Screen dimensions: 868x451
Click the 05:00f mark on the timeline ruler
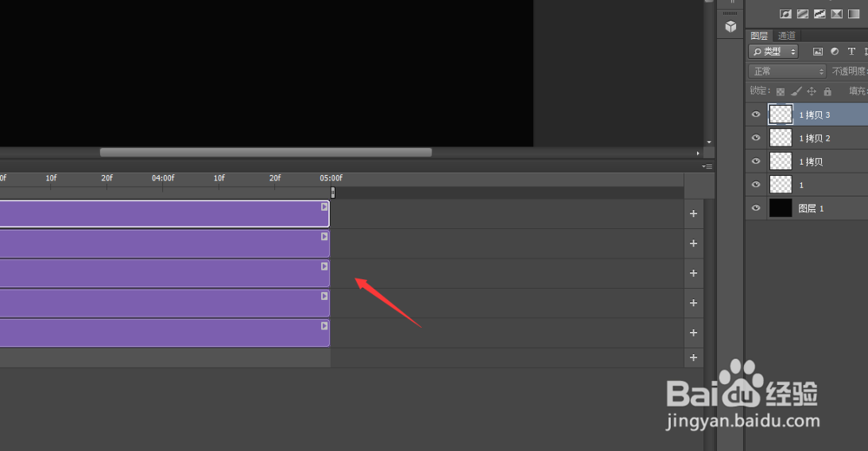point(331,178)
